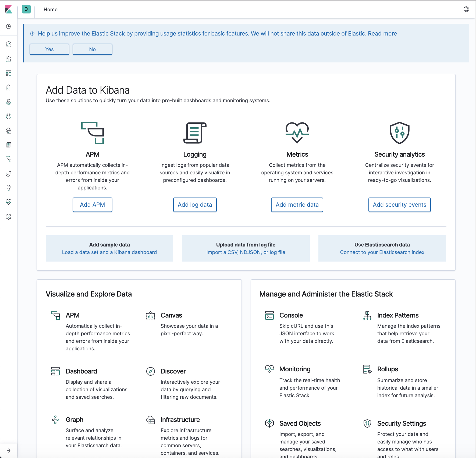Click Yes to share usage statistics
Viewport: 476px width, 458px height.
click(x=49, y=49)
